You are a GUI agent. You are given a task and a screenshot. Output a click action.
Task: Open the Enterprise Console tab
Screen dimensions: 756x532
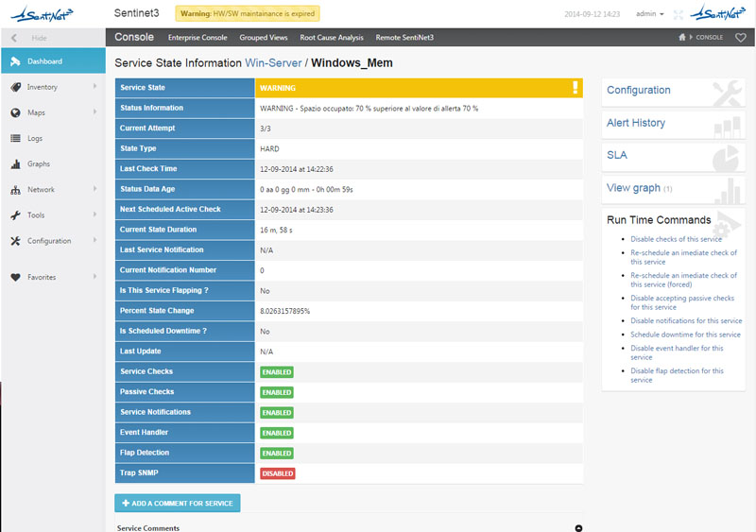[198, 37]
